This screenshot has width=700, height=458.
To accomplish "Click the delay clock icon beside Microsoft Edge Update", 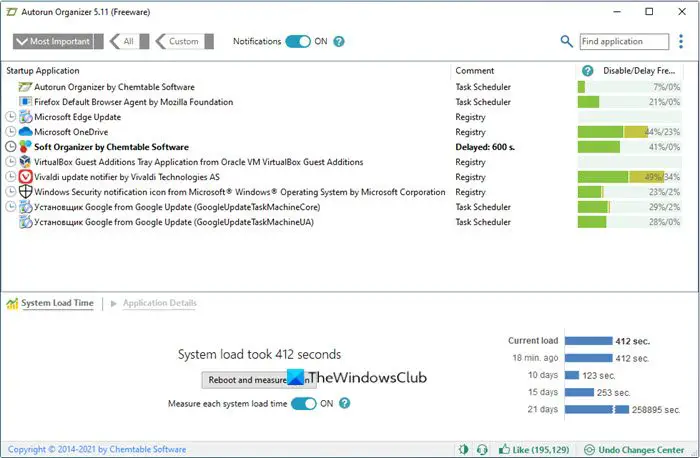I will click(10, 117).
